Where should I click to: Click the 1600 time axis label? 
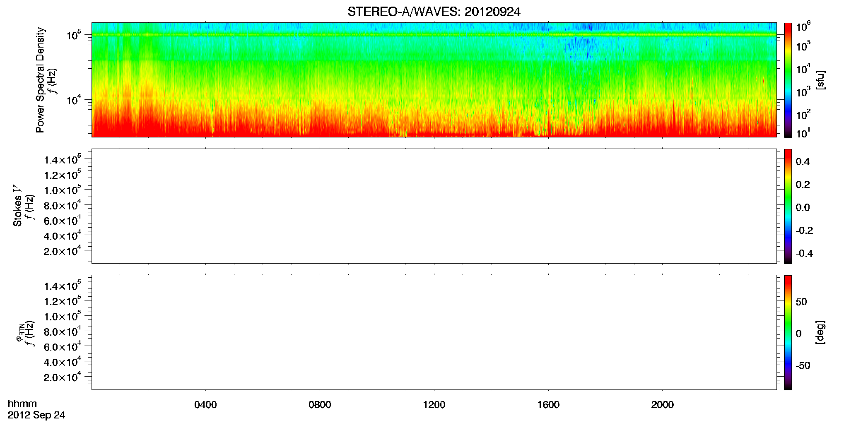click(548, 405)
